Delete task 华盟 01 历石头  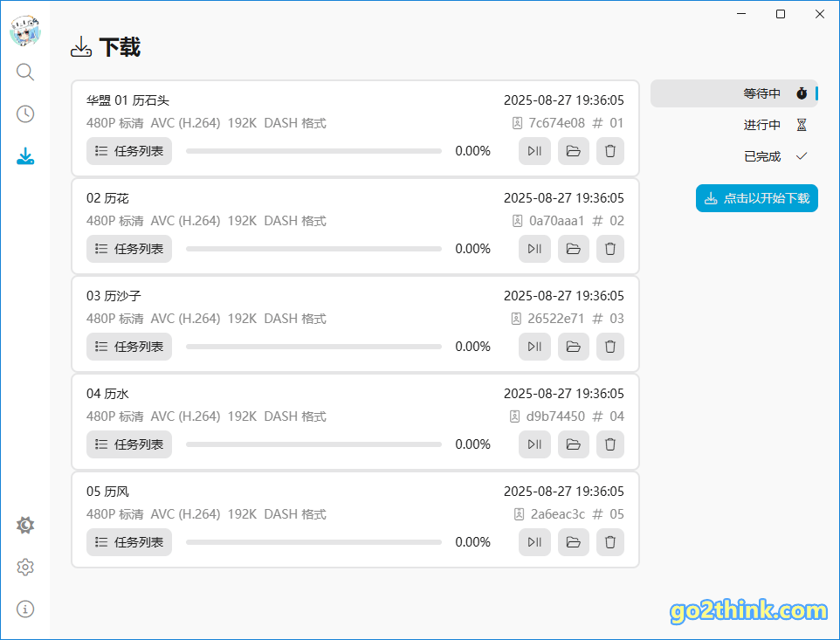click(610, 151)
